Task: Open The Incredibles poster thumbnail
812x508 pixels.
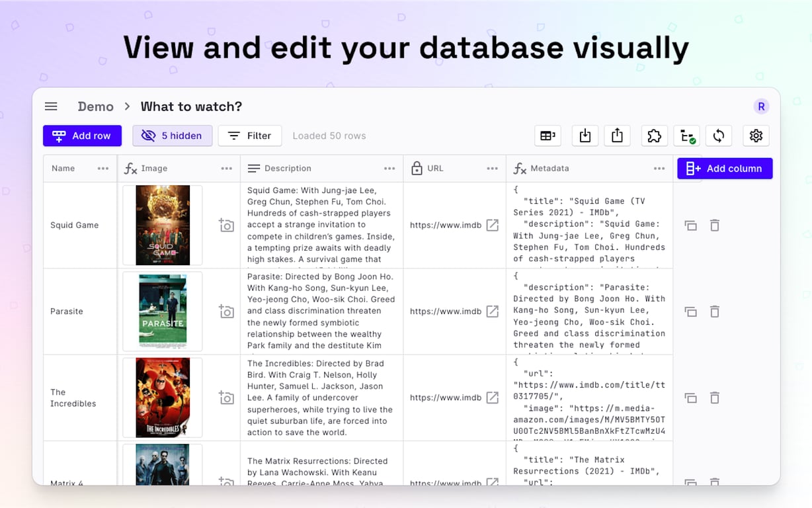Action: pyautogui.click(x=163, y=398)
